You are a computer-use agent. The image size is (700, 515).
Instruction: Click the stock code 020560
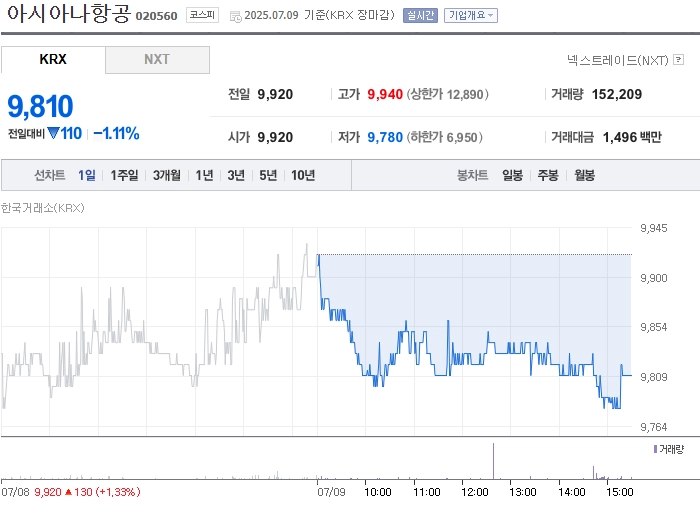tap(156, 16)
